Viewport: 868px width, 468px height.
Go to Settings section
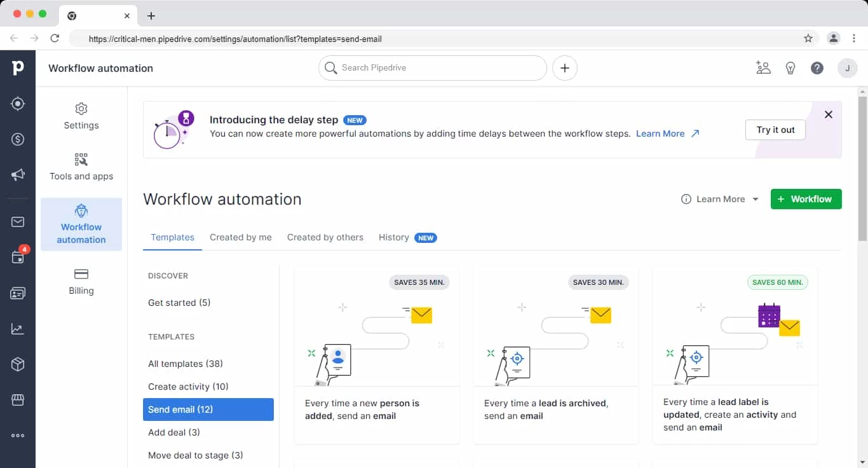pyautogui.click(x=81, y=116)
